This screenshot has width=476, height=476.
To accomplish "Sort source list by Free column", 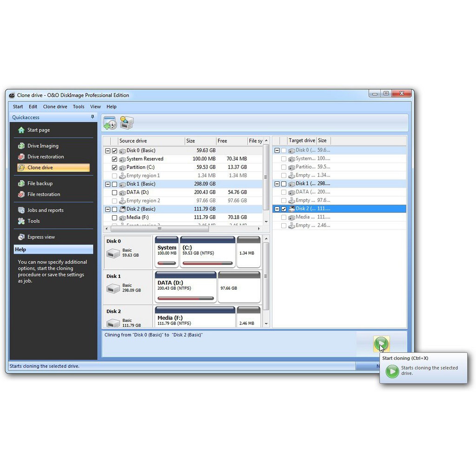I will [x=232, y=141].
